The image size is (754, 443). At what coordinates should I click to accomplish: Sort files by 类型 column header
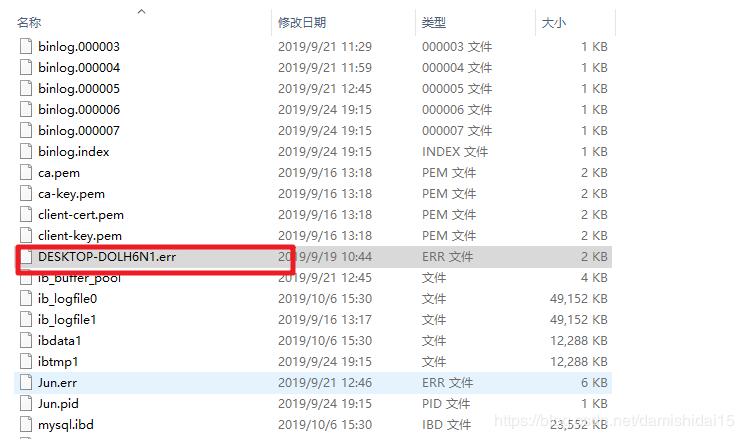point(434,22)
